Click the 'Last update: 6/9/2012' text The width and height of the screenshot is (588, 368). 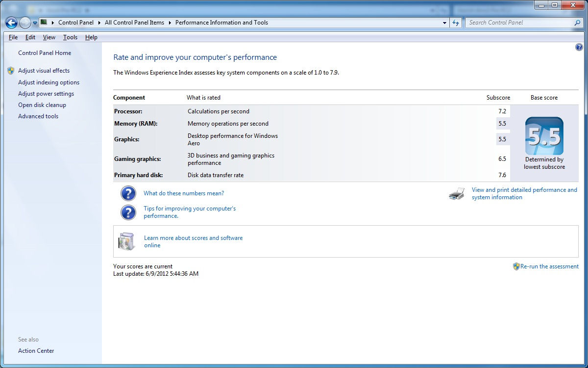point(156,274)
